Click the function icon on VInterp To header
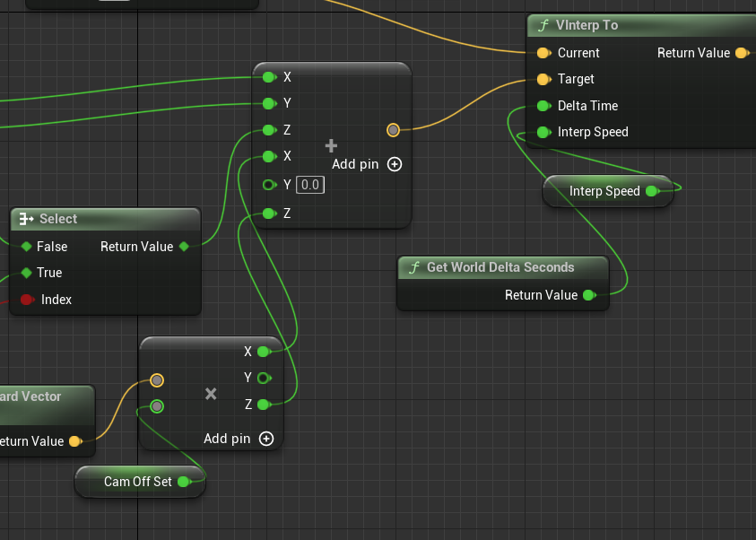 (x=543, y=25)
